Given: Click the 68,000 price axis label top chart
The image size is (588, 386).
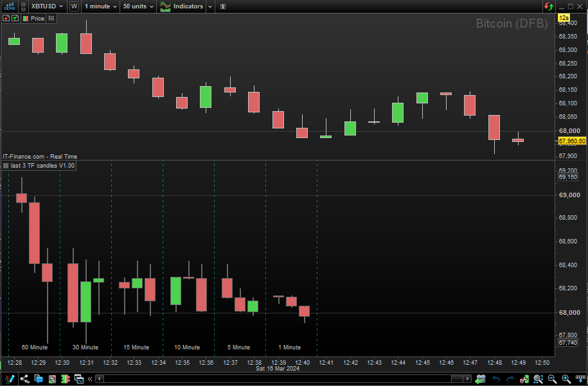Looking at the screenshot, I should (569, 131).
